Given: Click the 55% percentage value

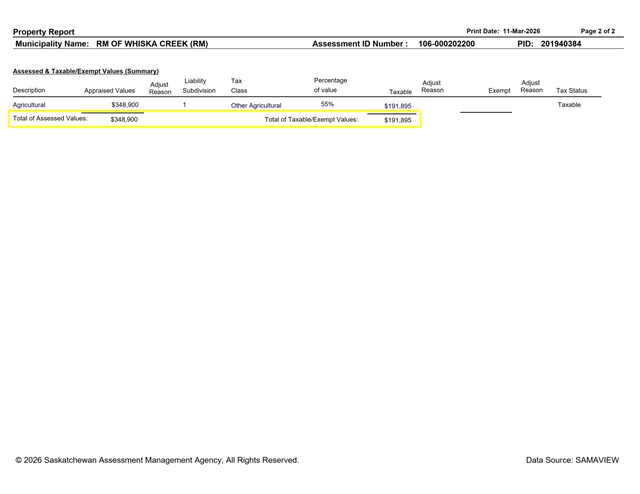Looking at the screenshot, I should point(327,104).
